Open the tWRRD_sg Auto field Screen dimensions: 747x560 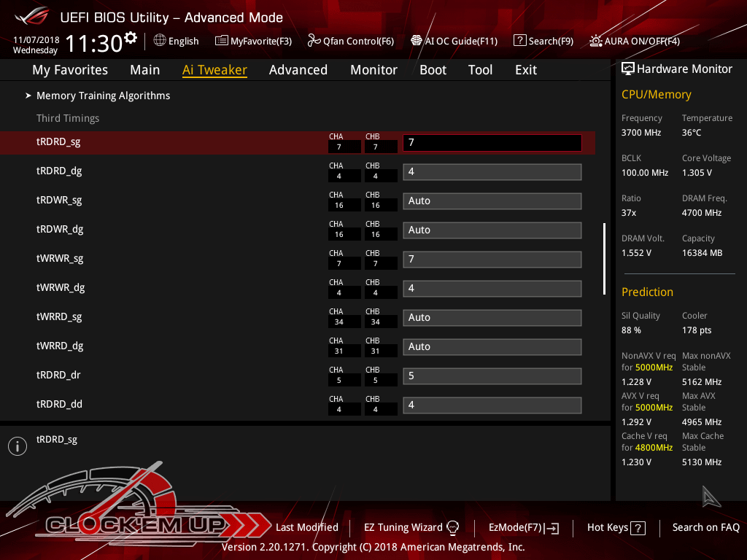[492, 317]
